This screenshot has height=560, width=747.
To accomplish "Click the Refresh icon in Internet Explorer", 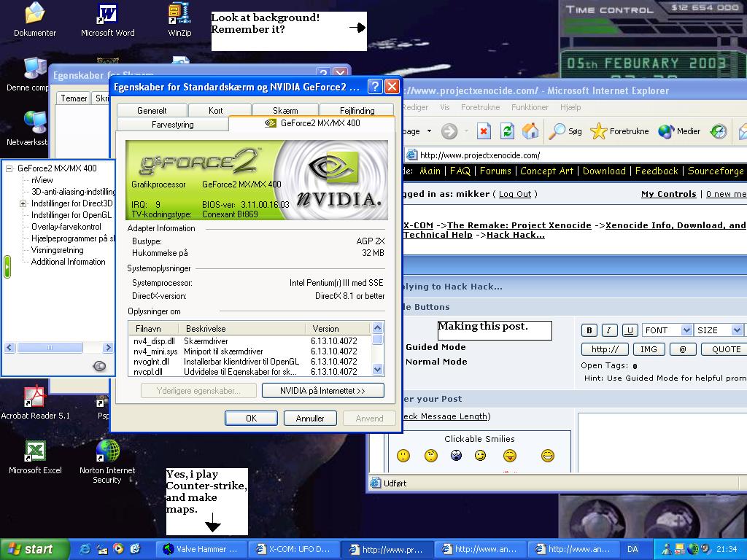I will coord(508,131).
